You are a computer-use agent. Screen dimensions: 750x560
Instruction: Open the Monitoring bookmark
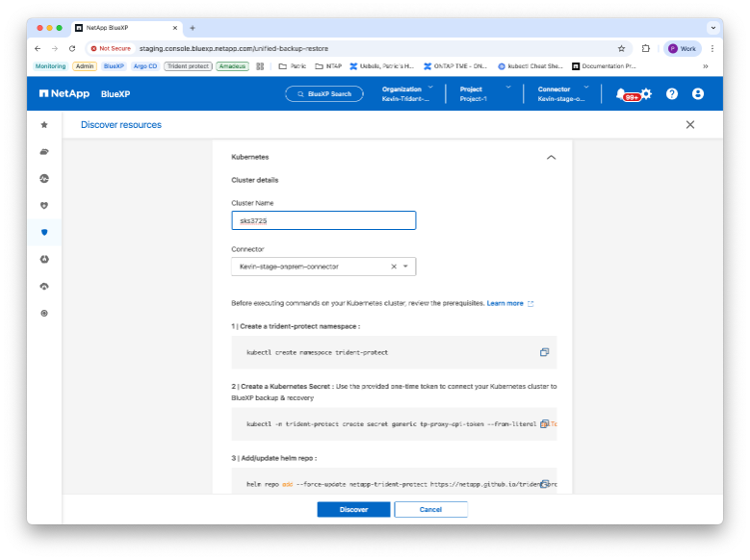click(50, 66)
